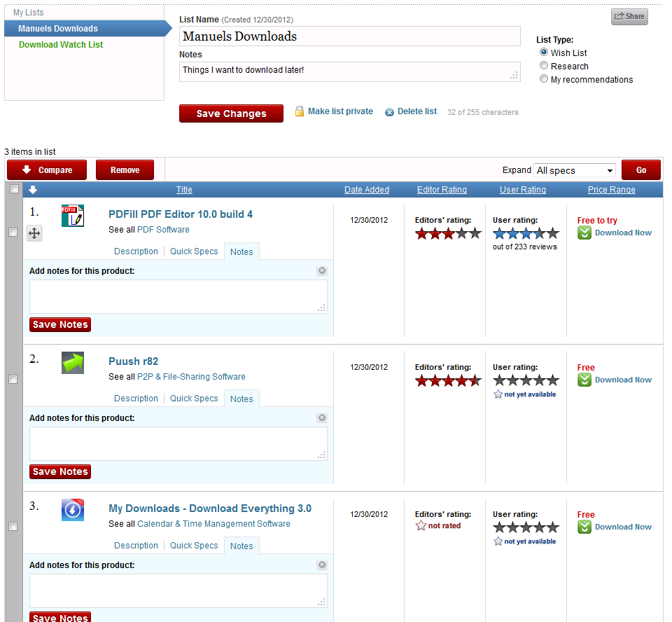
Task: Close the notes panel for Puush r82
Action: (x=322, y=417)
